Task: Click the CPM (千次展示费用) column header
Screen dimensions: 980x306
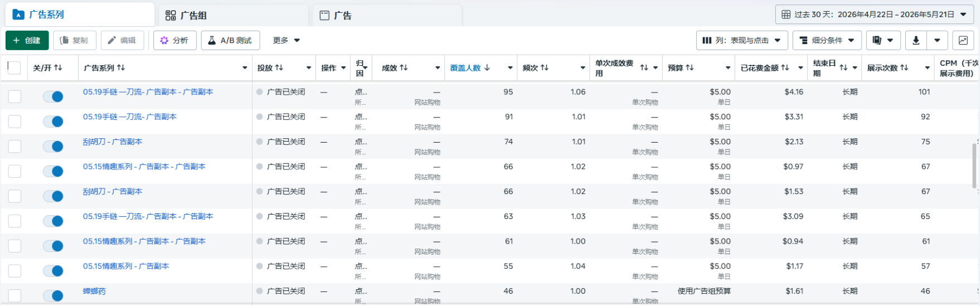Action: coord(957,68)
